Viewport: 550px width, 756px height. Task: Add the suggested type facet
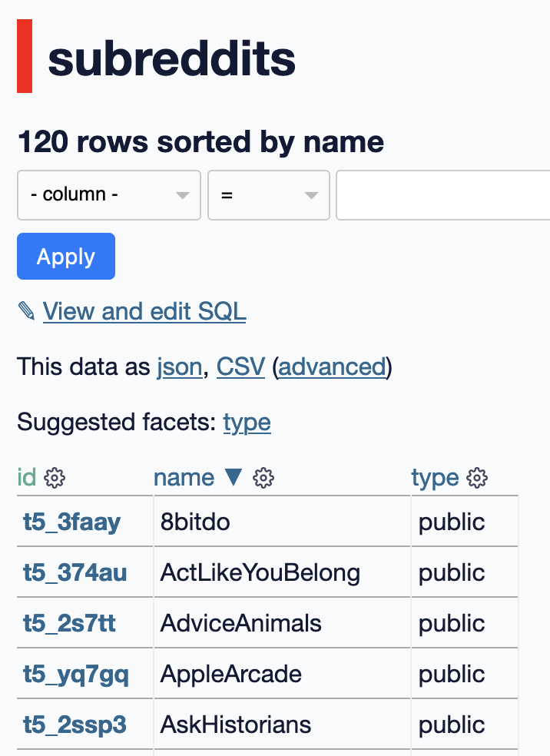tap(247, 423)
